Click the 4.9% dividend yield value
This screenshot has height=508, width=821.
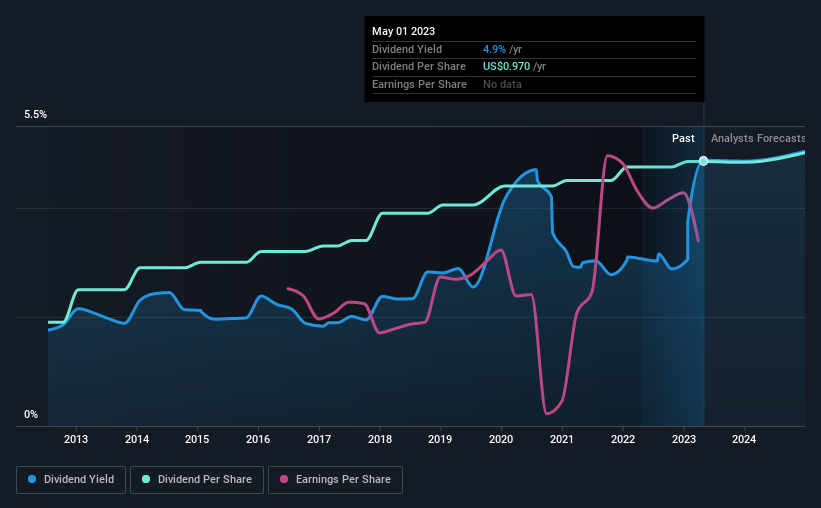pyautogui.click(x=495, y=49)
